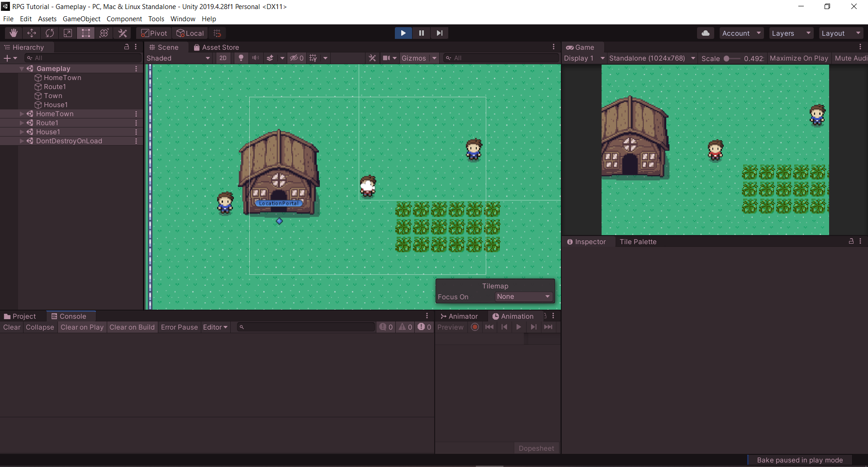The height and width of the screenshot is (467, 868).
Task: Toggle Clear on Build
Action: pyautogui.click(x=132, y=327)
